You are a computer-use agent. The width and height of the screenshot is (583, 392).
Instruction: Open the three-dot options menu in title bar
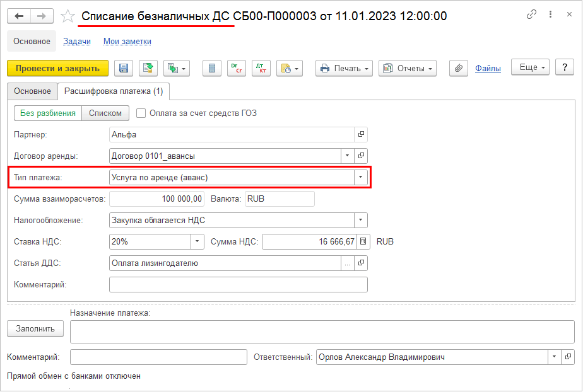(x=550, y=14)
